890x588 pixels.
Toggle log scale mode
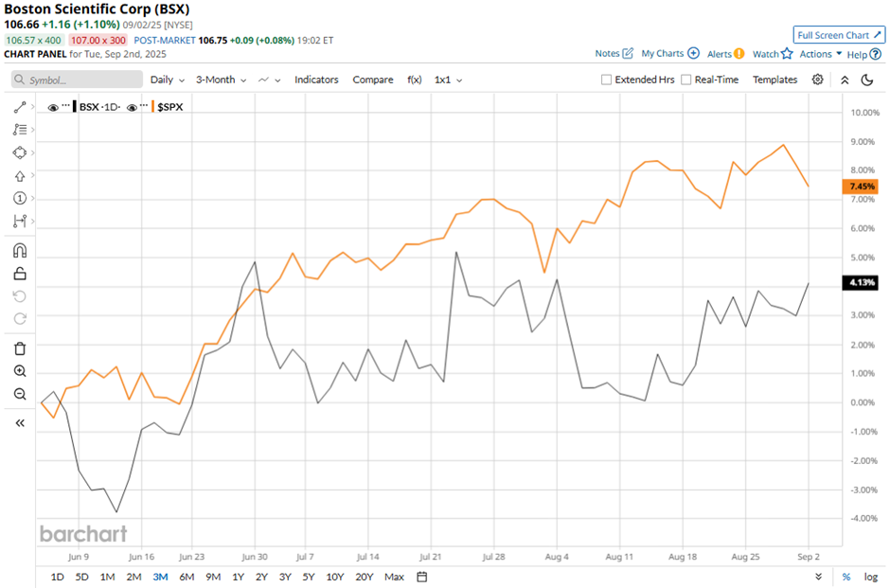871,577
